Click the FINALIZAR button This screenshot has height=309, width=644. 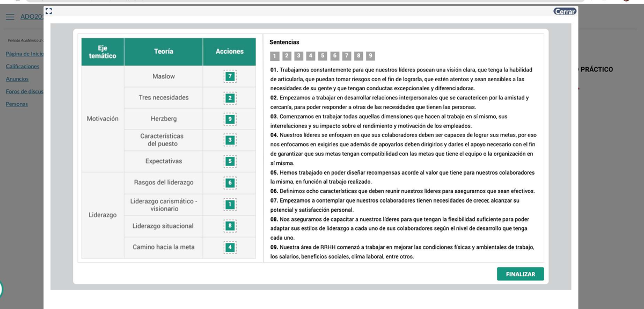click(x=520, y=274)
